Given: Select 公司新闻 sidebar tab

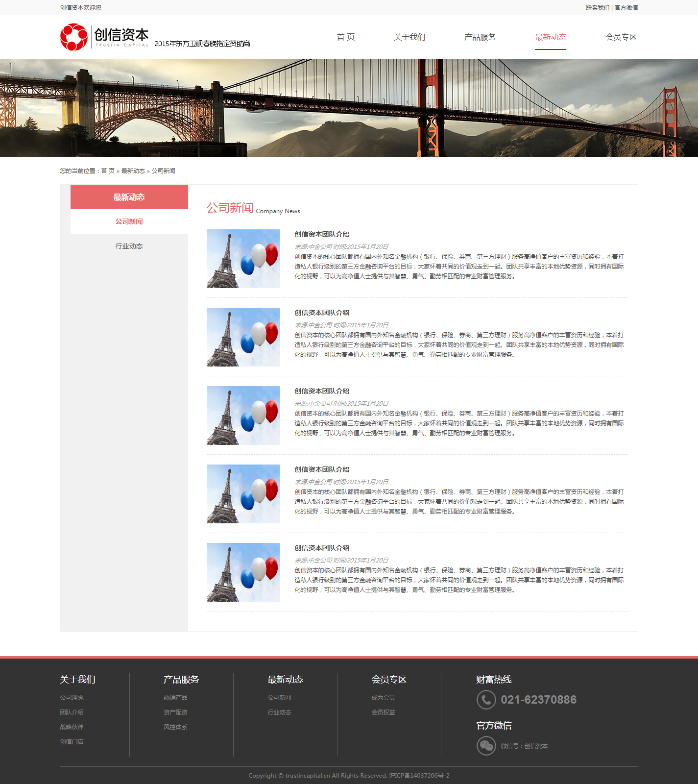Looking at the screenshot, I should tap(129, 221).
